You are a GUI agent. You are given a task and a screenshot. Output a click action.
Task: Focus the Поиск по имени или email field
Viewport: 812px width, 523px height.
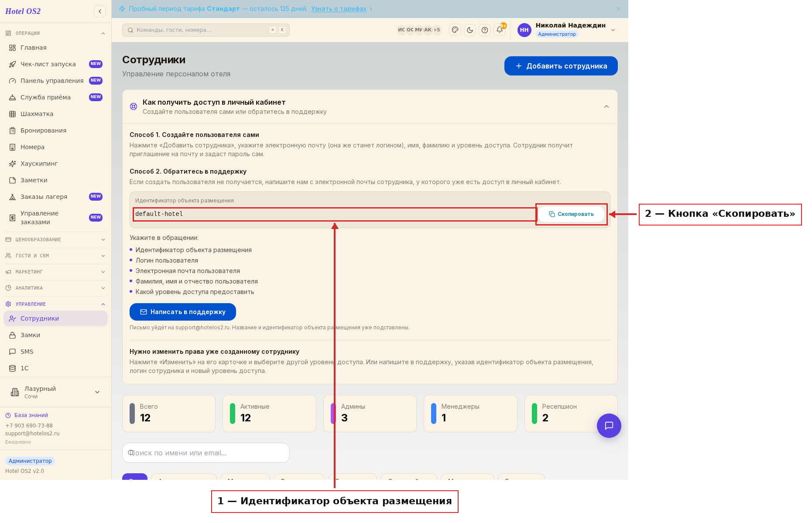tap(206, 453)
